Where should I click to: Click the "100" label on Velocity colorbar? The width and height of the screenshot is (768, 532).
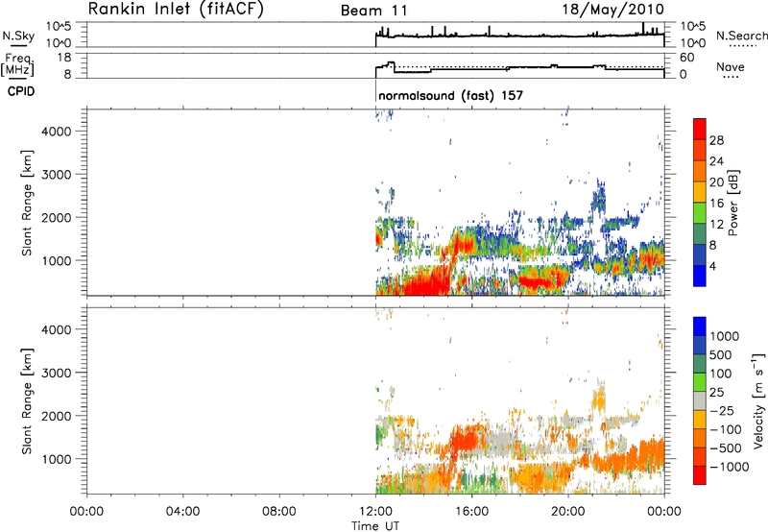point(721,374)
